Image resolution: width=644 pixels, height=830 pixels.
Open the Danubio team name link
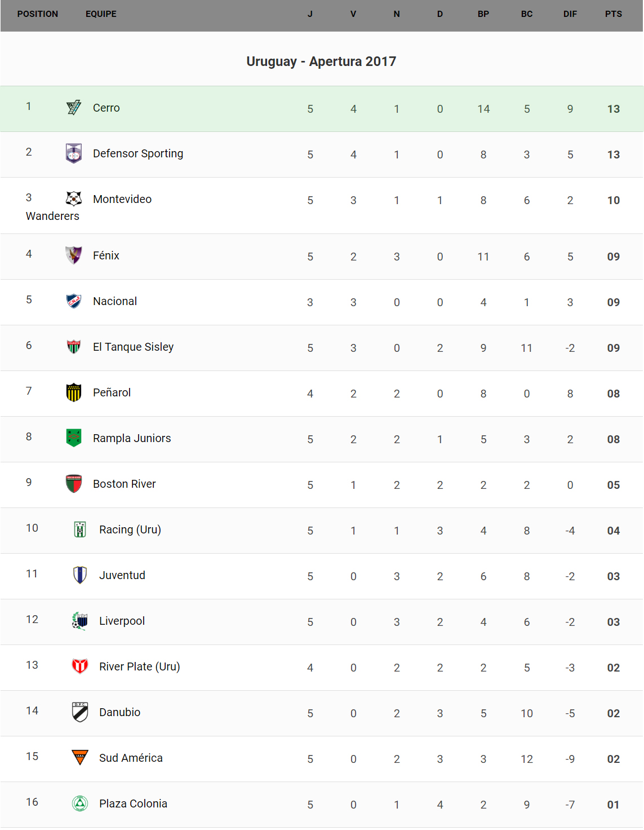119,712
